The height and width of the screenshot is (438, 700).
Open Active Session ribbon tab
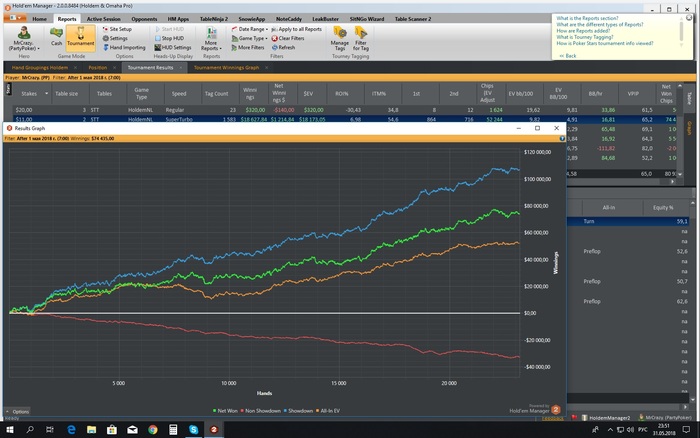pyautogui.click(x=104, y=19)
